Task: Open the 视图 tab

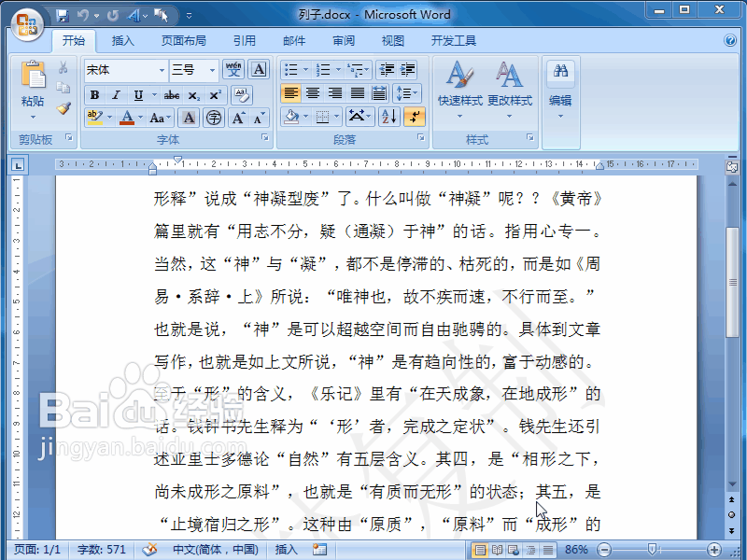Action: coord(393,41)
